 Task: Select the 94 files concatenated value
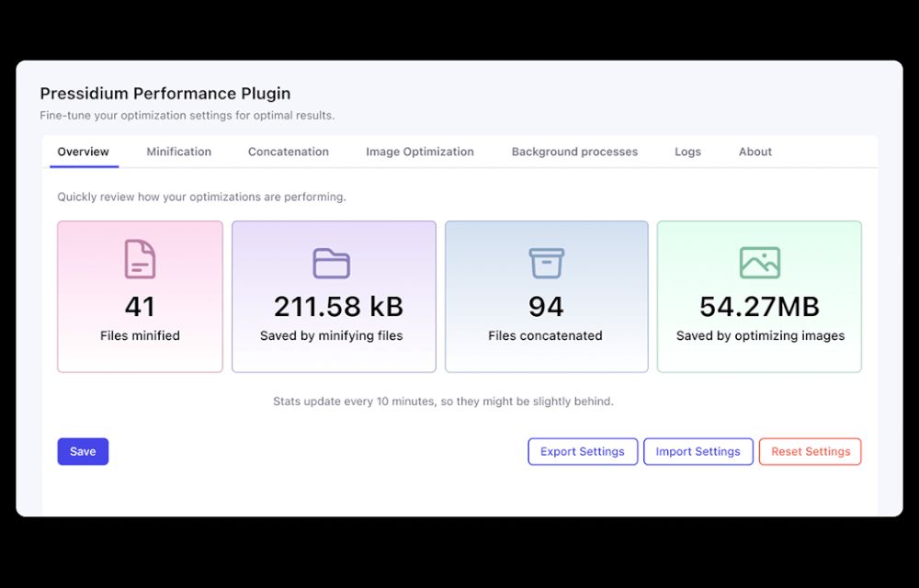coord(546,307)
